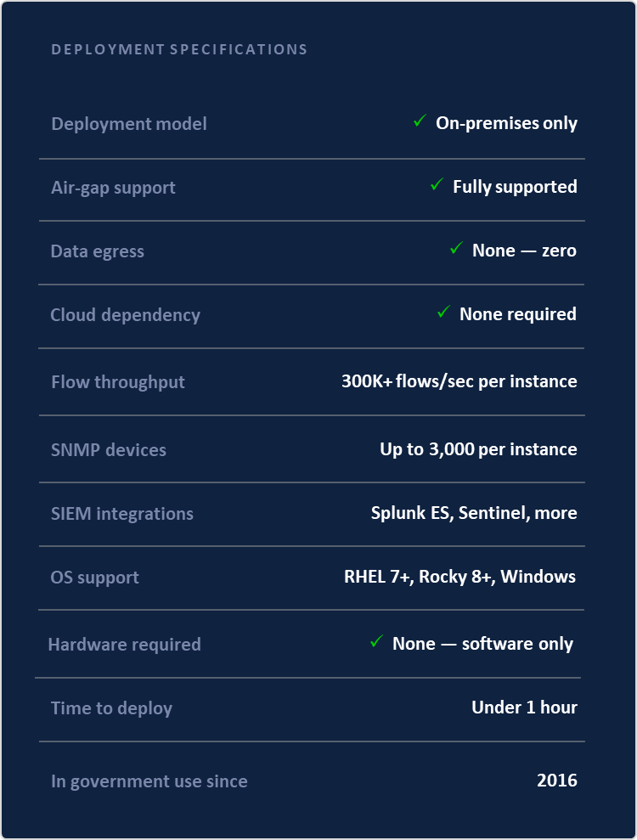This screenshot has height=840, width=637.
Task: Click the SIEM integrations label
Action: click(x=122, y=514)
